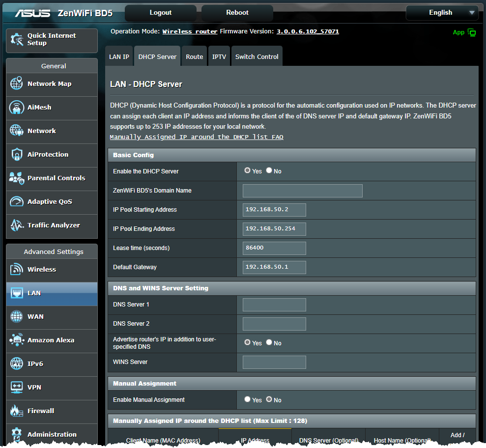Screen dimensions: 486x448
Task: Click the Parental Controls people icon
Action: [x=17, y=178]
